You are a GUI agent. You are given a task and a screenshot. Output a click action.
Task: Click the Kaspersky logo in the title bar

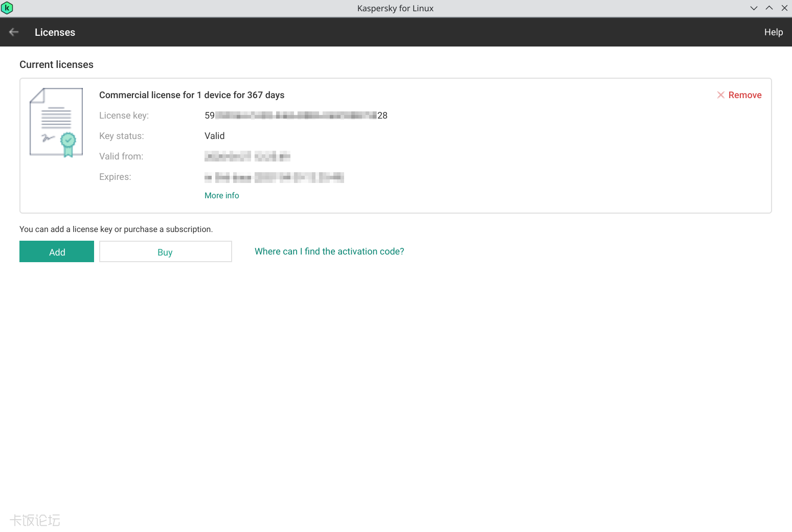tap(7, 8)
